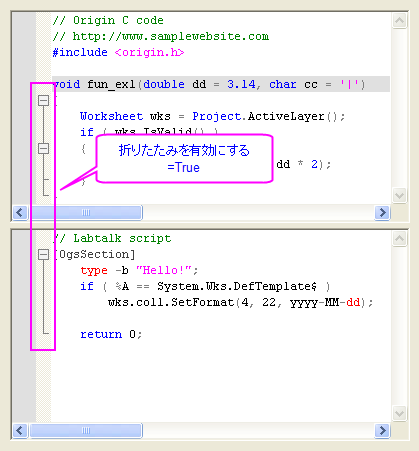Image resolution: width=419 pixels, height=451 pixels.
Task: Collapse the fun_ex1 function fold marker
Action: coord(43,100)
